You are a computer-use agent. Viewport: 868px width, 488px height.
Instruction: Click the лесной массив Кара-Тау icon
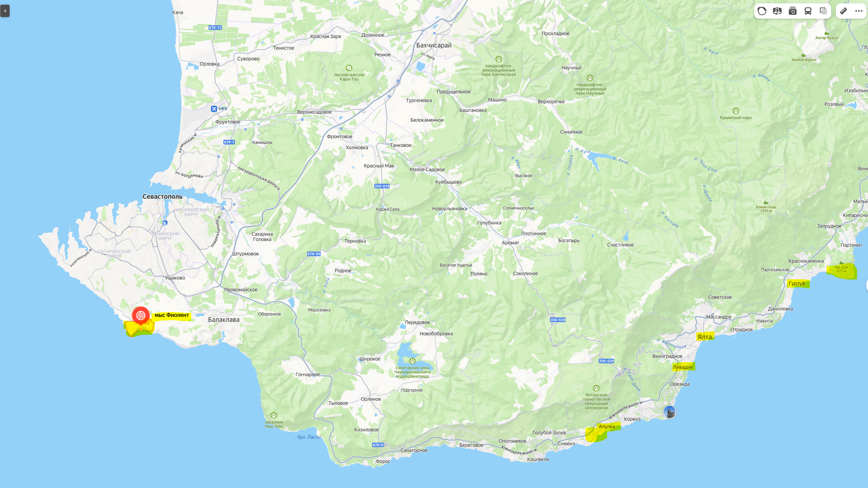(349, 68)
